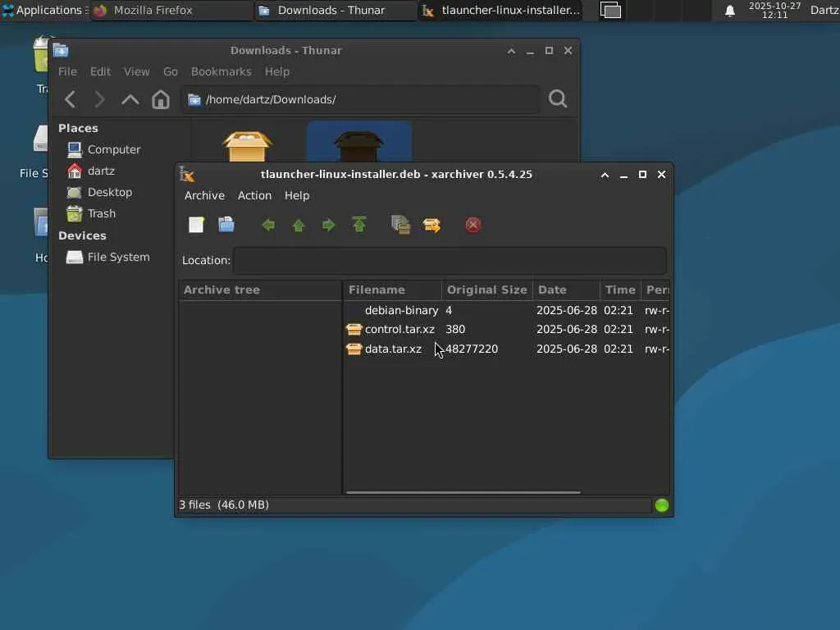The image size is (840, 630).
Task: Click the control.tar.xz archive icon
Action: (354, 329)
